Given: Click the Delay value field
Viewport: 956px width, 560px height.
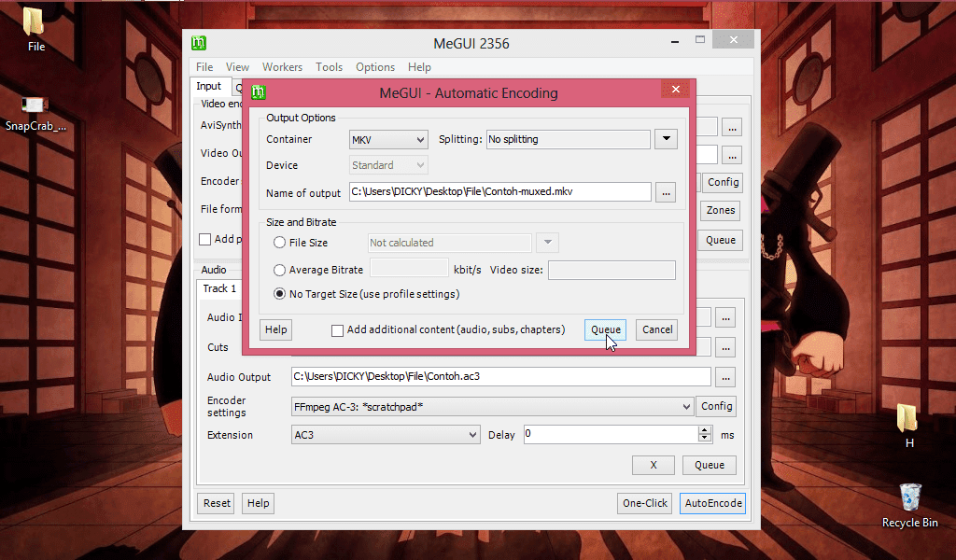Looking at the screenshot, I should tap(611, 434).
